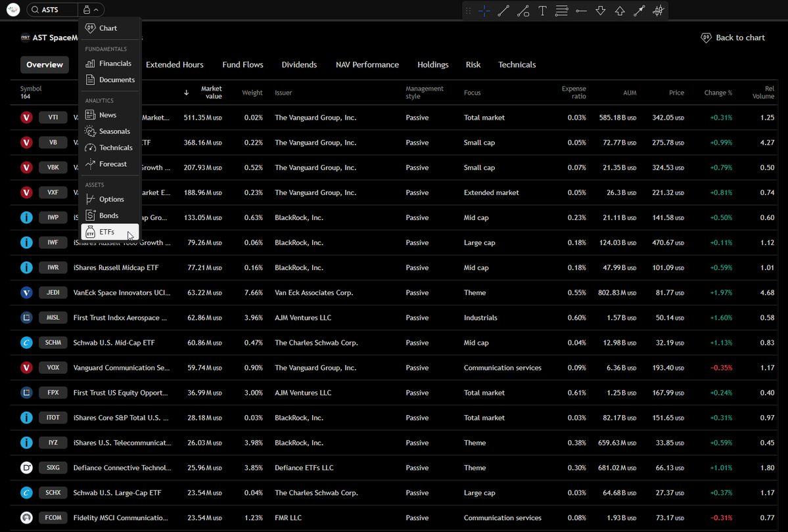The image size is (788, 532).
Task: Click the IWF ticker badge
Action: point(53,242)
